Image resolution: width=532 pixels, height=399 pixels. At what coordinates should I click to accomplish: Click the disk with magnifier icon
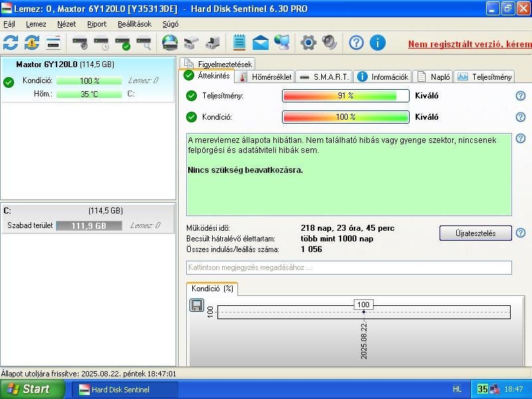click(x=144, y=43)
